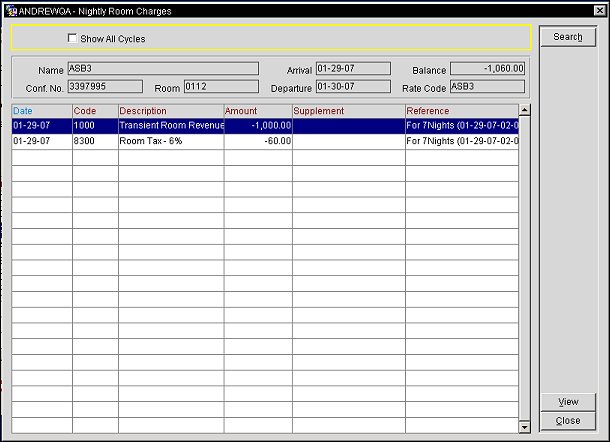Click the Reference column header
Viewport: 610px width, 442px height.
pyautogui.click(x=460, y=110)
